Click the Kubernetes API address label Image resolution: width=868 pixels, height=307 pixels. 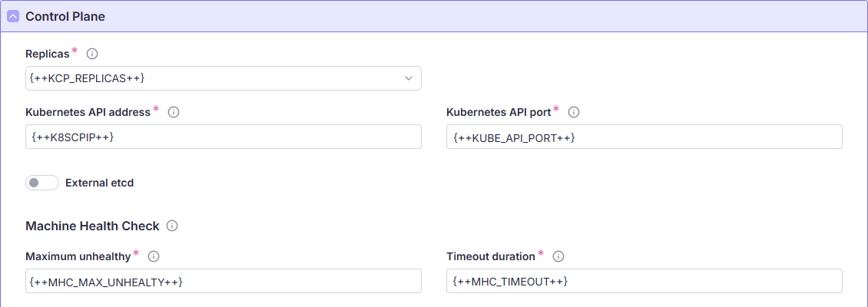point(88,112)
